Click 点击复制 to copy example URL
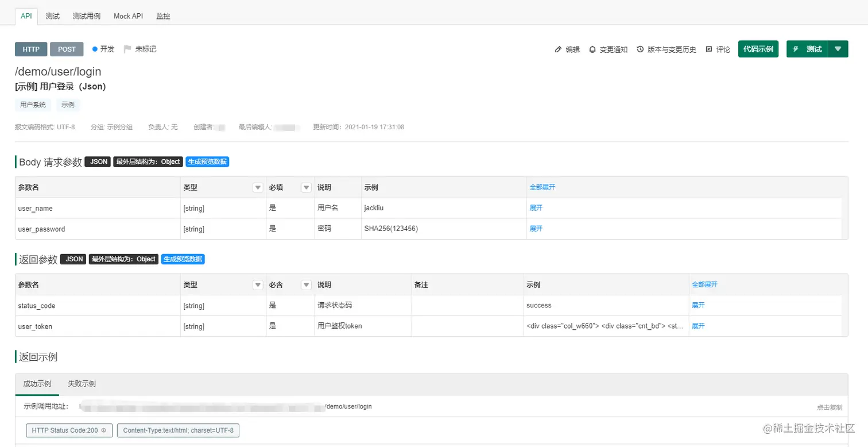The width and height of the screenshot is (868, 447). pyautogui.click(x=830, y=407)
